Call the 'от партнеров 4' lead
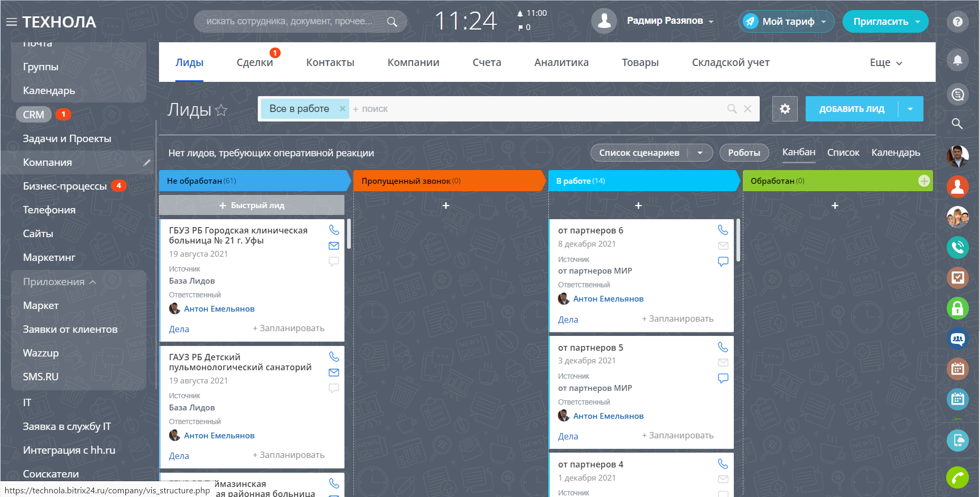 click(x=723, y=464)
